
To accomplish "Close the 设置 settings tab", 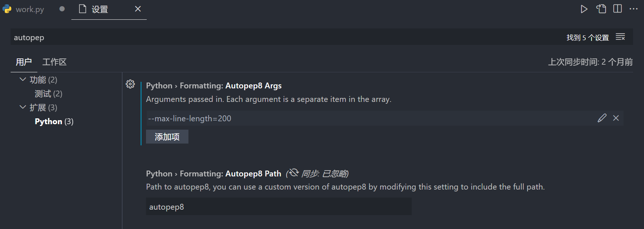I will (x=138, y=9).
